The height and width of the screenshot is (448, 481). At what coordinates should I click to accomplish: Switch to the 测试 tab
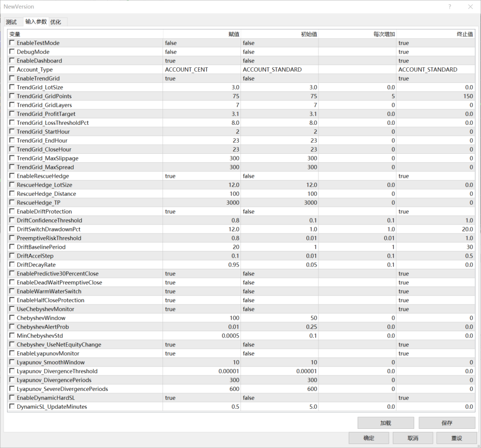pos(11,22)
